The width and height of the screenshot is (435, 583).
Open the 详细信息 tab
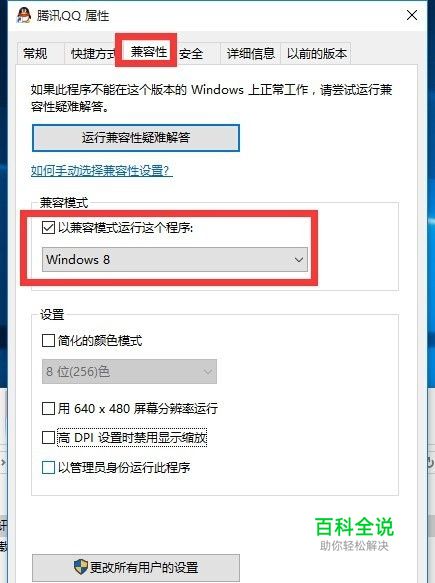click(251, 54)
